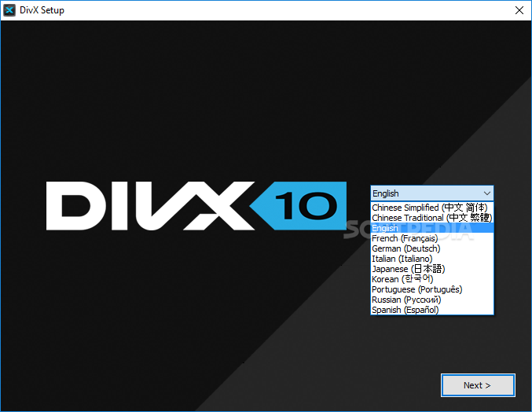The image size is (532, 412).
Task: Close the DivX Setup window
Action: [519, 10]
